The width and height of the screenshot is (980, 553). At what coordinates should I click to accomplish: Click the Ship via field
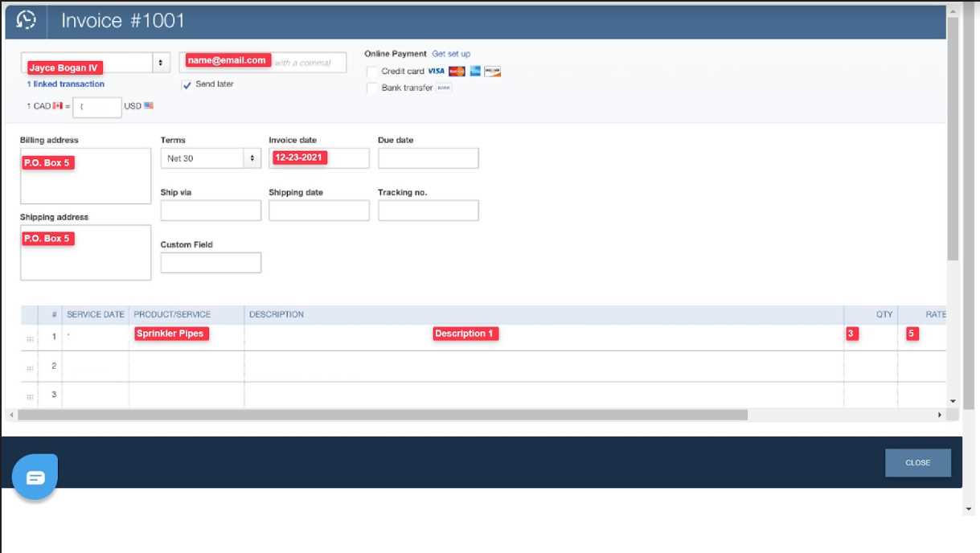click(211, 211)
